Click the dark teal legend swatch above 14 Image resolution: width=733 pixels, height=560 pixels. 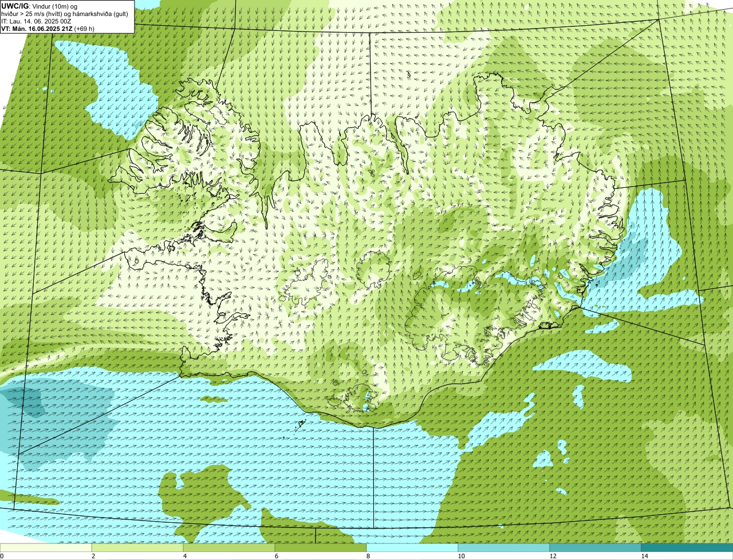(x=687, y=548)
